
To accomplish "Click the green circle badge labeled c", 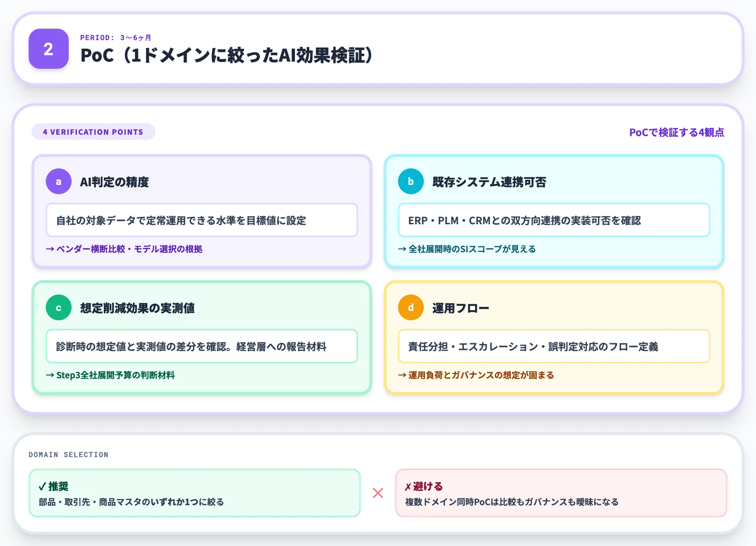I will click(59, 307).
